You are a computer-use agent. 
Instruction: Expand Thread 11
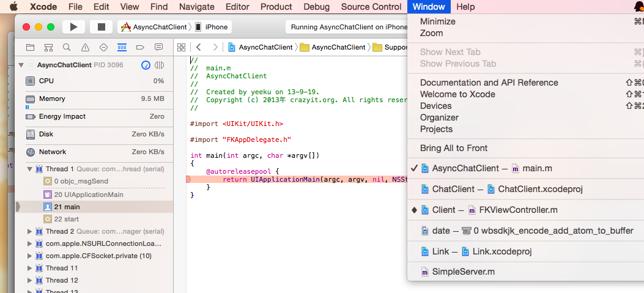[x=29, y=268]
